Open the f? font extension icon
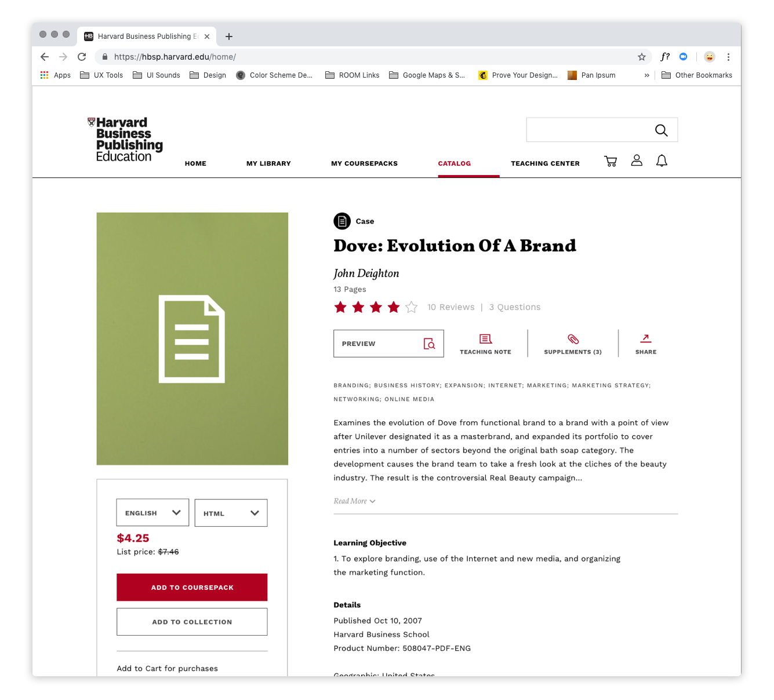 click(665, 57)
